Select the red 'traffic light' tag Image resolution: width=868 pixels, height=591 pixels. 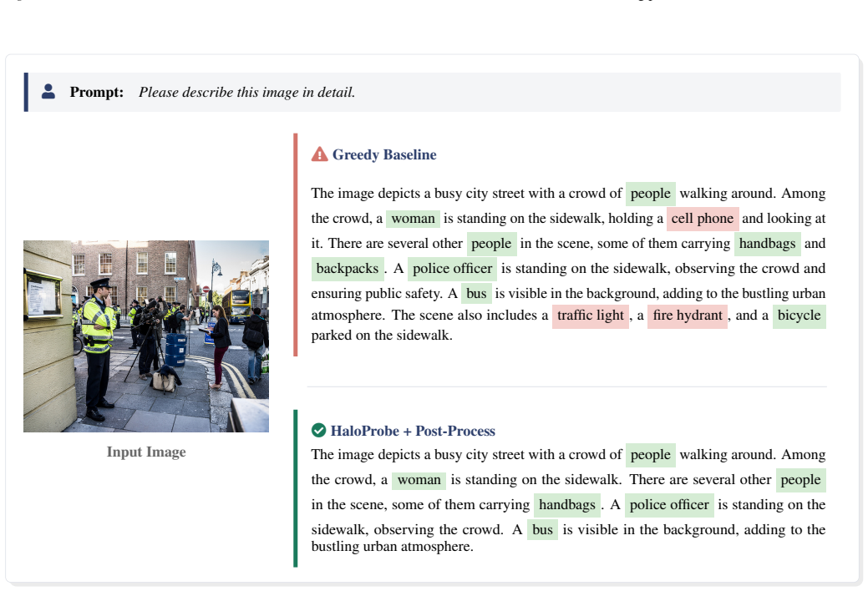[x=591, y=316]
